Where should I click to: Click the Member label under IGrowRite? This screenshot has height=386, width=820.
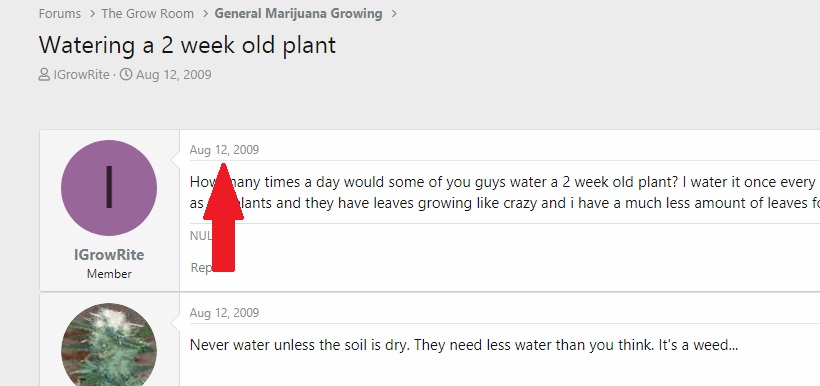(109, 274)
